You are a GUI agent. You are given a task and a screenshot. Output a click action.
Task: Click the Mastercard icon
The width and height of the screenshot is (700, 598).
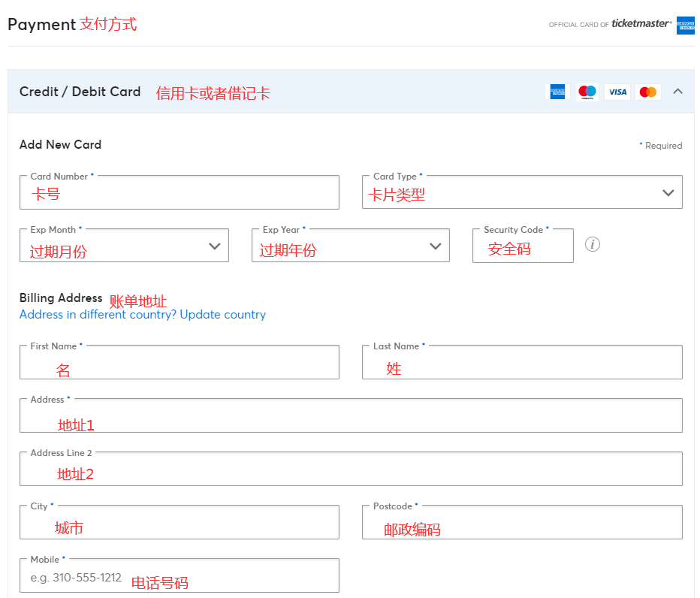pyautogui.click(x=647, y=92)
